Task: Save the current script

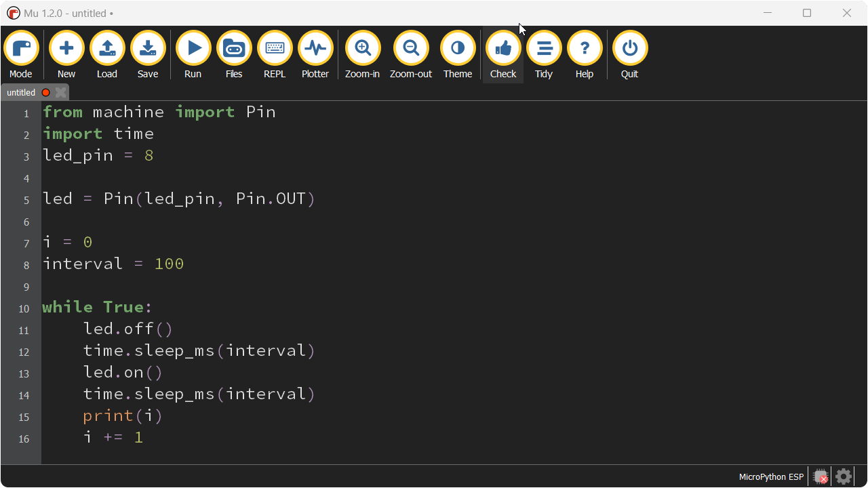Action: click(x=147, y=54)
